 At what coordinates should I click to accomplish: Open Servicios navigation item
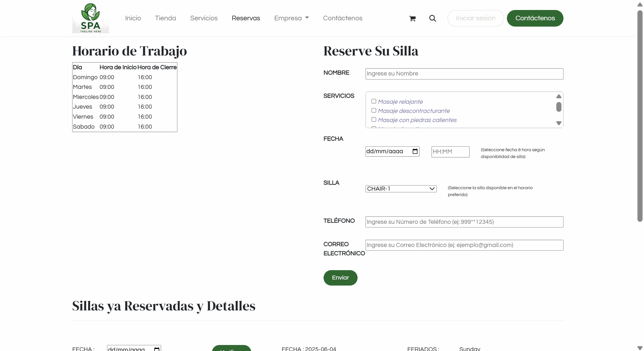pyautogui.click(x=204, y=18)
